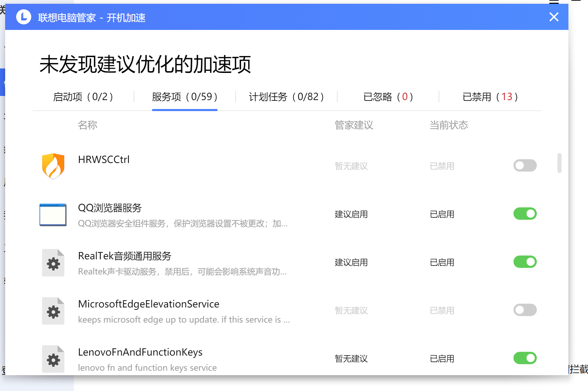This screenshot has width=588, height=391.
Task: Click the 未发现建议优化的加速项 heading
Action: point(145,64)
